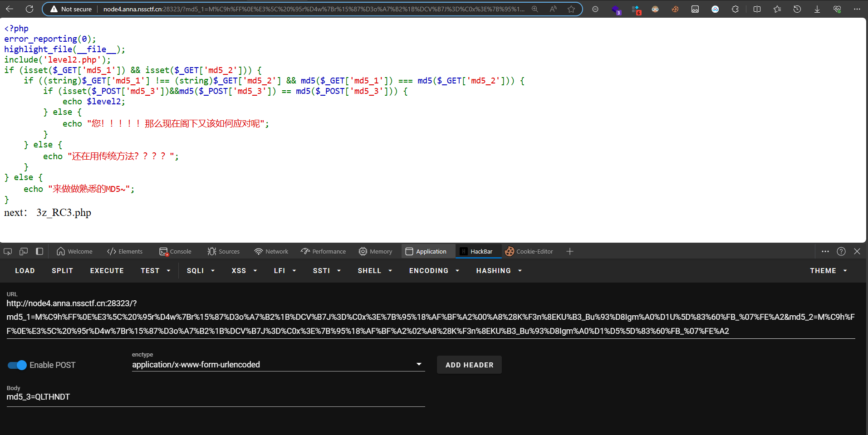868x435 pixels.
Task: Switch to the Network tab
Action: click(271, 251)
